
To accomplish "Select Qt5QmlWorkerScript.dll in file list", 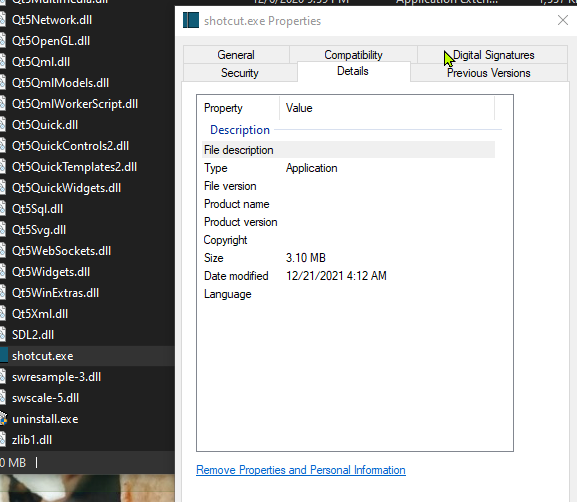I will pyautogui.click(x=75, y=104).
